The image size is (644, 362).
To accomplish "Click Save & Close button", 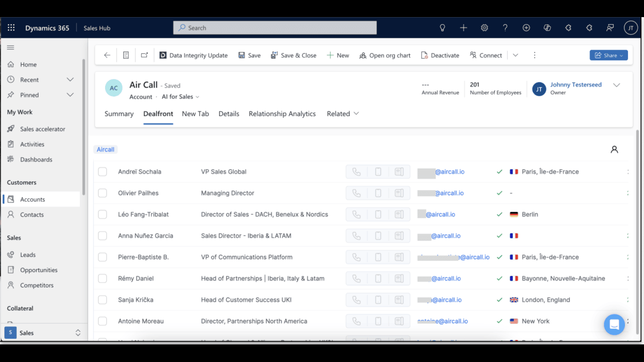I will tap(294, 55).
